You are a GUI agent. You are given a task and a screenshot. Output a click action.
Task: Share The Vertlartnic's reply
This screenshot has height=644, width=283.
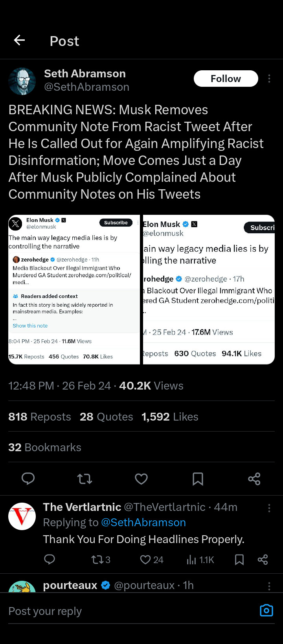[263, 560]
